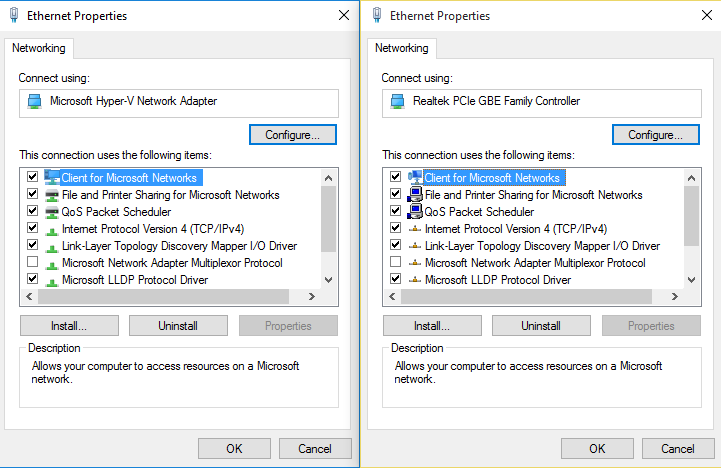Click the Hyper-V Network Adapter icon
Image resolution: width=721 pixels, height=468 pixels.
coord(35,101)
